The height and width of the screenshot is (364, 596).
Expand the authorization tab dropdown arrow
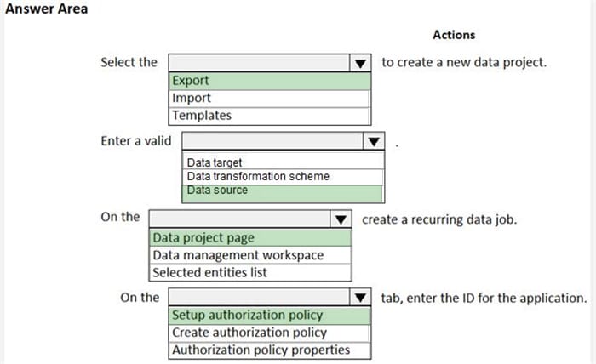(362, 298)
